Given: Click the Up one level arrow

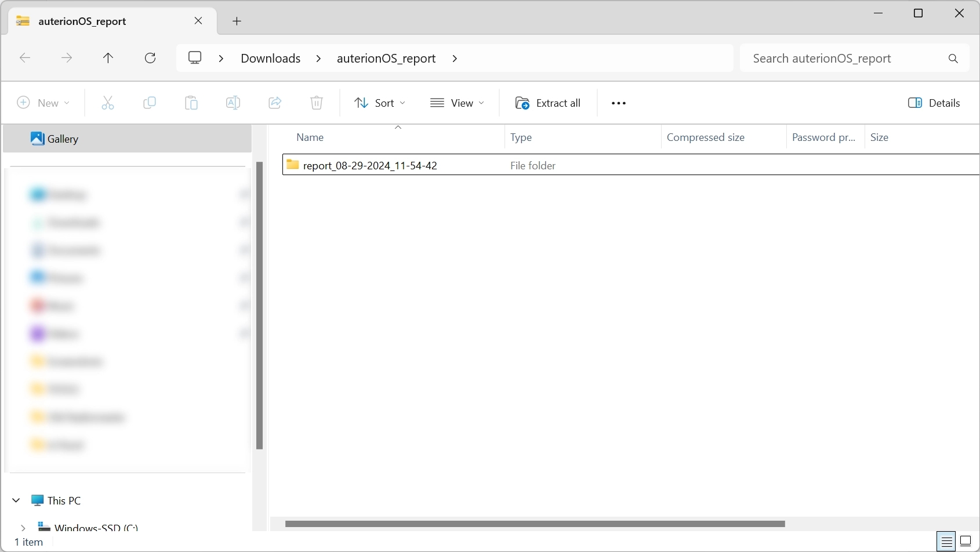Looking at the screenshot, I should coord(108,58).
